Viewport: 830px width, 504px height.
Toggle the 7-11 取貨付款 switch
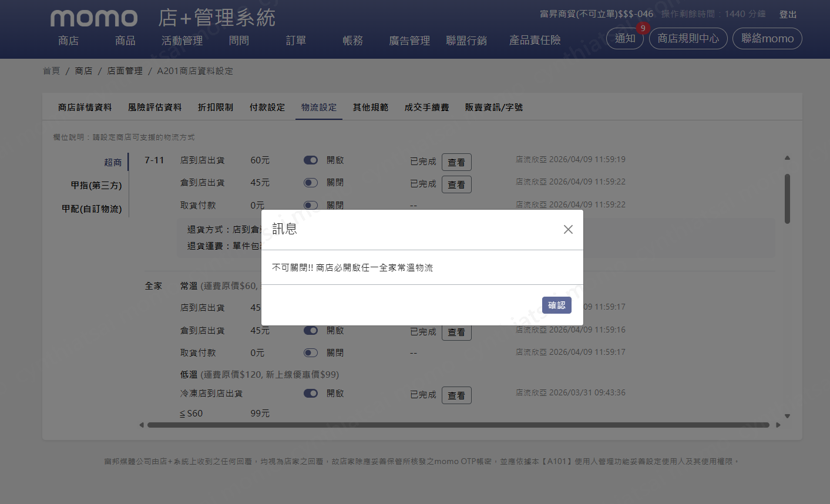tap(311, 205)
